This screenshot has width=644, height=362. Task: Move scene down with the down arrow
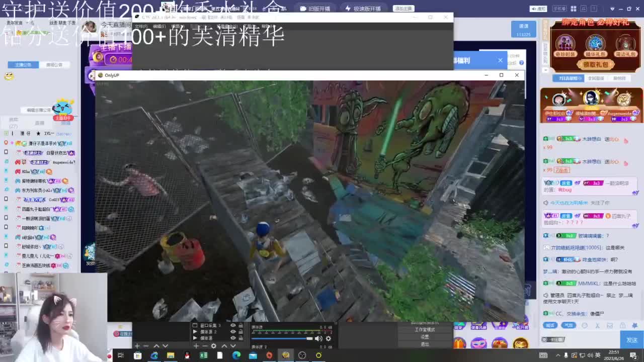click(165, 346)
